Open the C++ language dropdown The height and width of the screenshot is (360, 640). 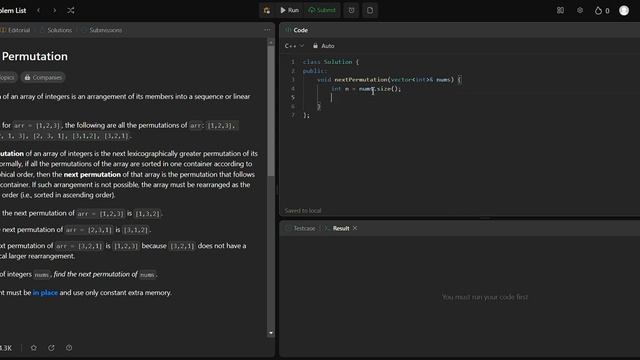294,46
